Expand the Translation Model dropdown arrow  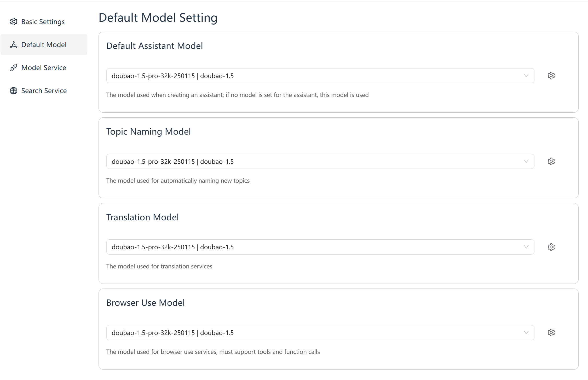pos(526,247)
